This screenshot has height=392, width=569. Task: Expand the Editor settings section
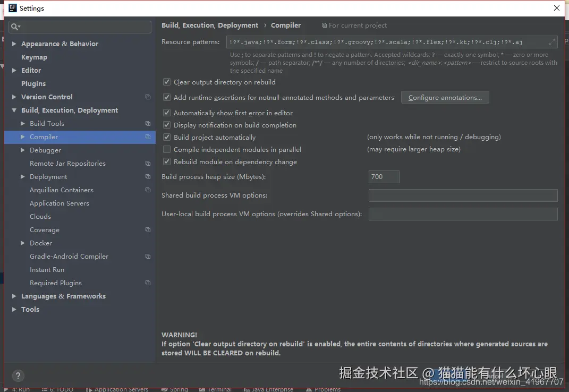(x=14, y=71)
